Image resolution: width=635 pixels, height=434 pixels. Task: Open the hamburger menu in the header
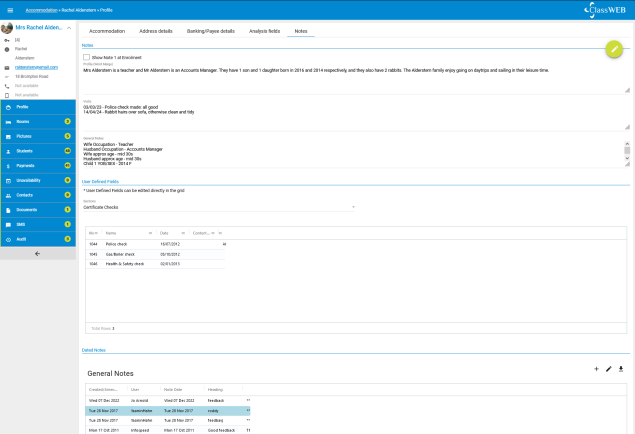click(x=10, y=8)
